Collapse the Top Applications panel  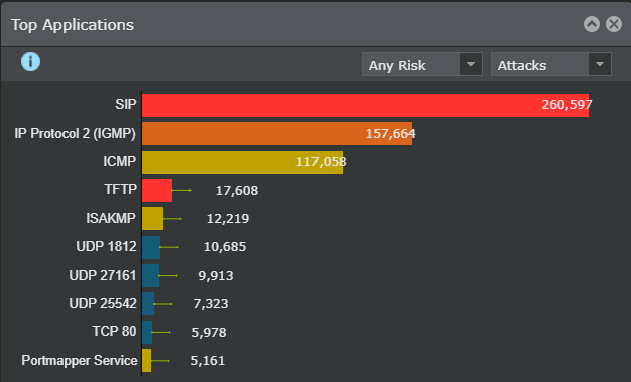click(592, 24)
